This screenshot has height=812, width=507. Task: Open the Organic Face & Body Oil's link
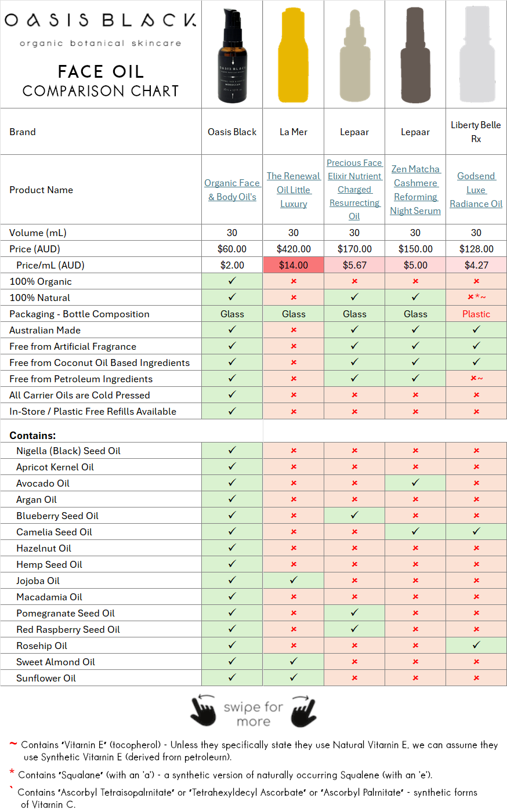tap(232, 190)
